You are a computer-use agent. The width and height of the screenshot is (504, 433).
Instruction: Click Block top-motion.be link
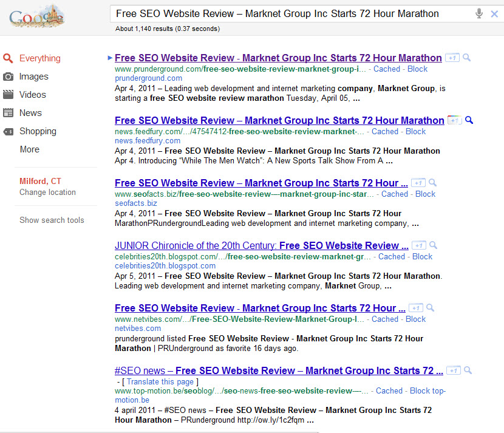(x=428, y=391)
